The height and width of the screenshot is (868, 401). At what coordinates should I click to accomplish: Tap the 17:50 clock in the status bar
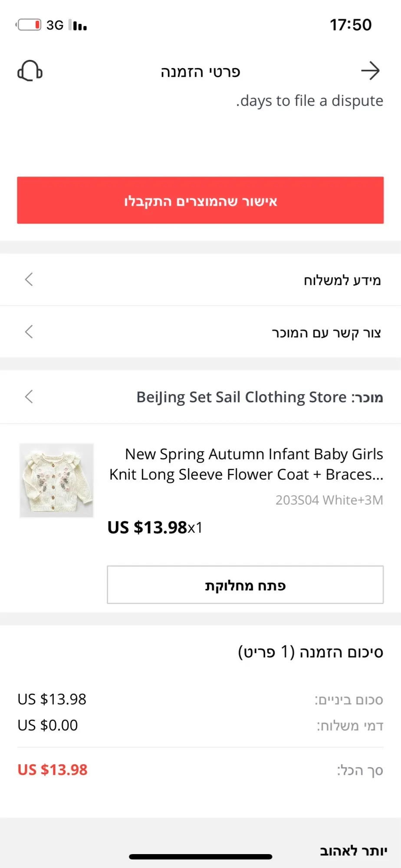click(351, 25)
